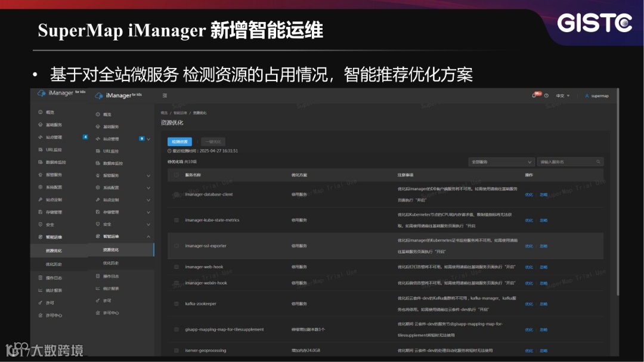Open 操作日志 label in leftmost sidebar
Screen dimensions: 644x362
54,278
